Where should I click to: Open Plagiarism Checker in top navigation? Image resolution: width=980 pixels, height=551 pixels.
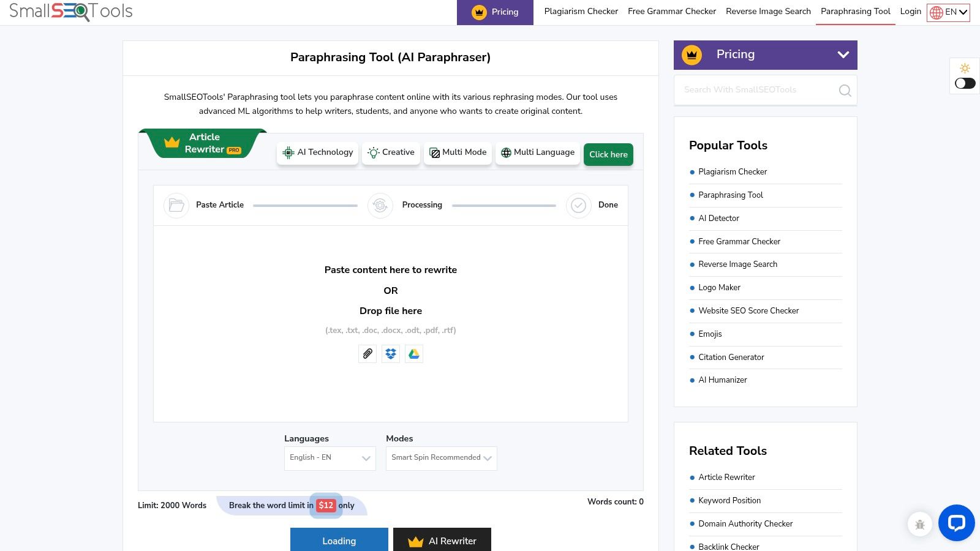tap(581, 12)
